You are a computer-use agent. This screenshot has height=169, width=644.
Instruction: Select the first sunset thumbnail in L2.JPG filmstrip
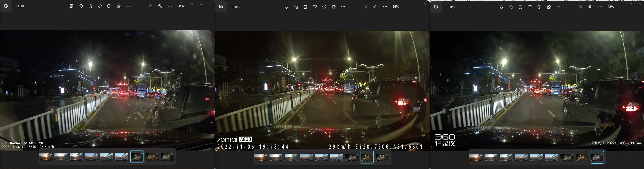261,157
